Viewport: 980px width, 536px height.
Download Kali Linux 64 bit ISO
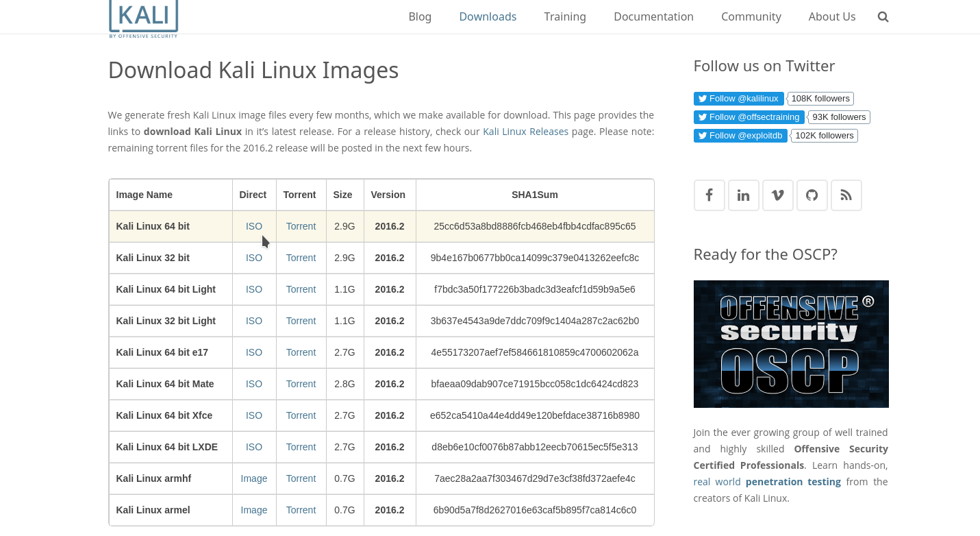(x=253, y=226)
